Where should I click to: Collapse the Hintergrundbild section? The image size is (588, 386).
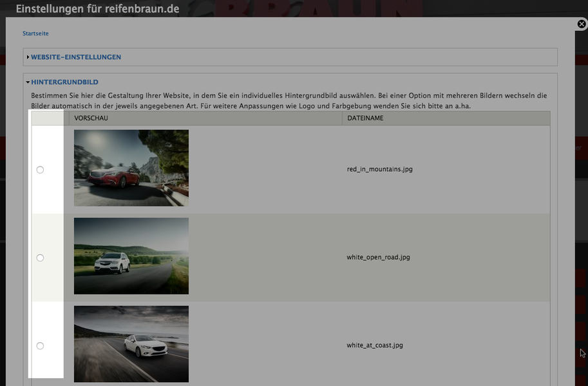64,82
